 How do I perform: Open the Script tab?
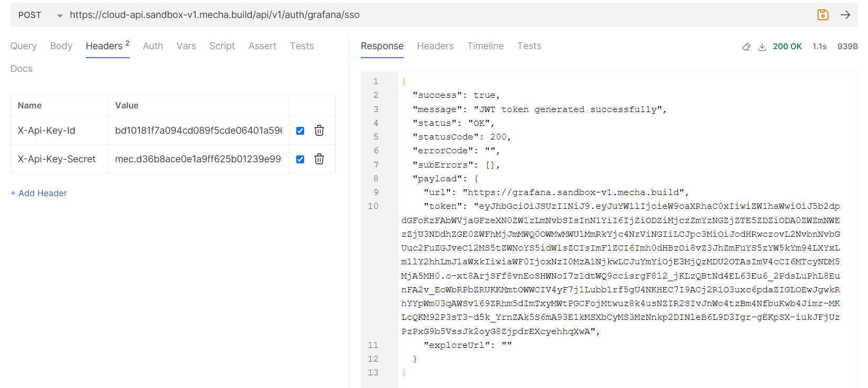point(222,46)
